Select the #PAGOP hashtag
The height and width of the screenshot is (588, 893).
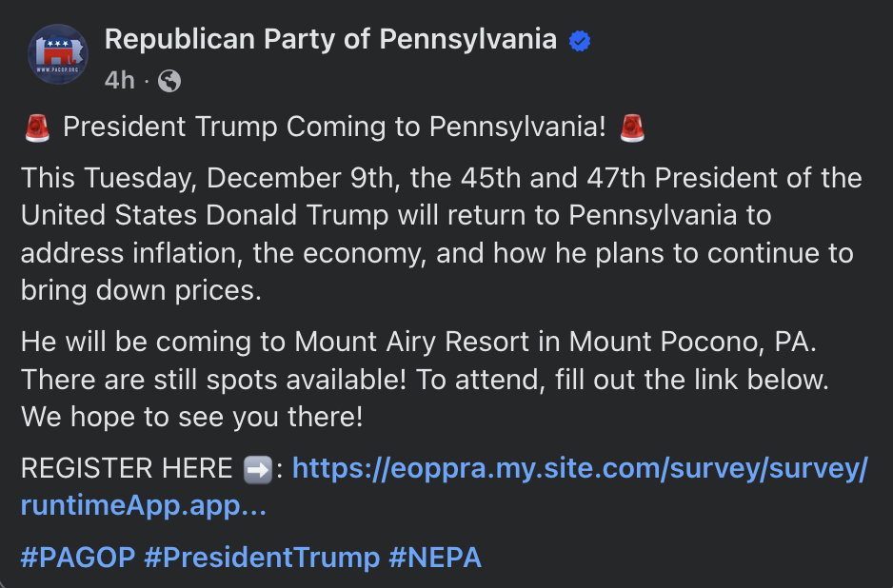(x=76, y=558)
